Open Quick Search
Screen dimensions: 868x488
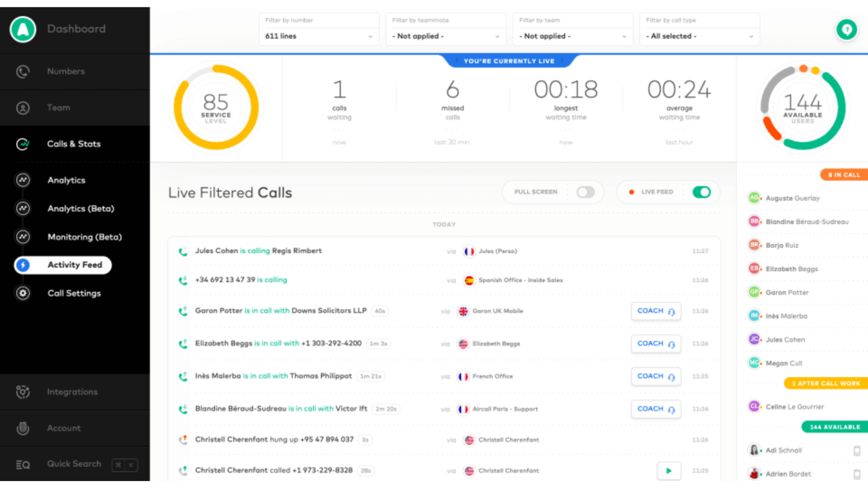pos(75,464)
